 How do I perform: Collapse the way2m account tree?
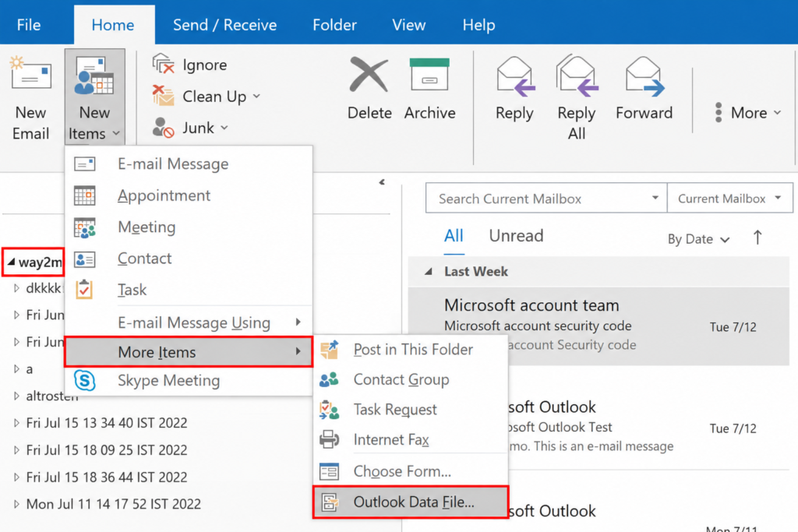point(11,262)
